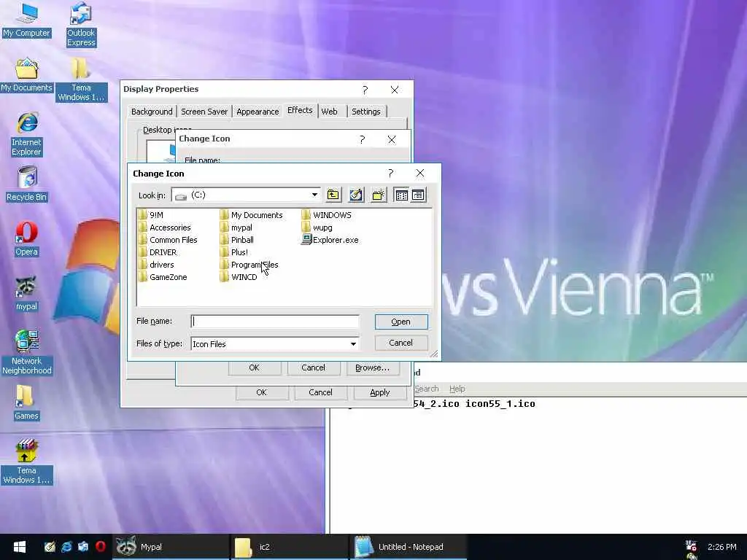Select the WINCD folder
The height and width of the screenshot is (560, 747).
(239, 276)
